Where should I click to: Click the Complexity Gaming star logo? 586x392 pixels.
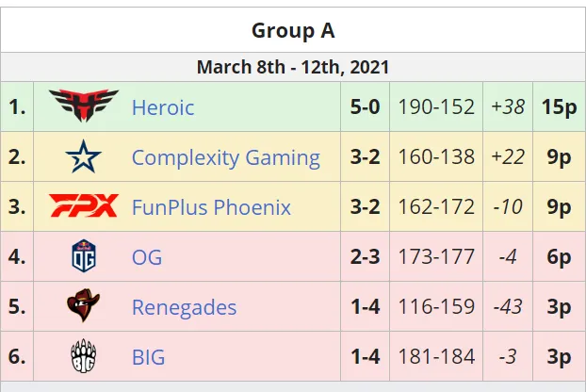click(83, 156)
